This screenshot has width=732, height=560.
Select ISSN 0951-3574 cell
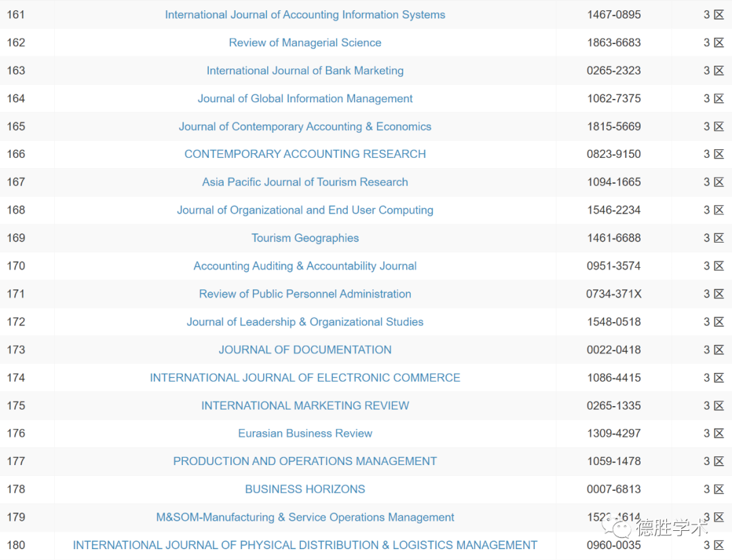[x=613, y=266]
